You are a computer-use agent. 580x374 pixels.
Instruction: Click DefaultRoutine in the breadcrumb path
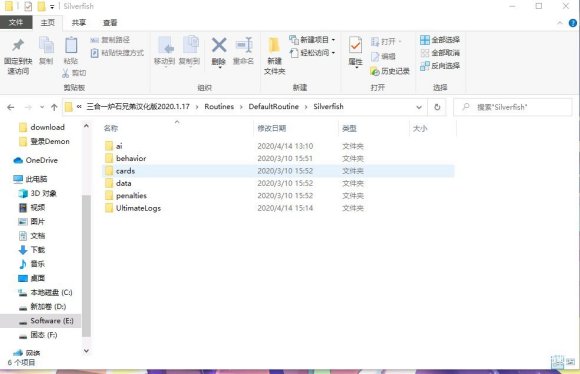[x=274, y=107]
